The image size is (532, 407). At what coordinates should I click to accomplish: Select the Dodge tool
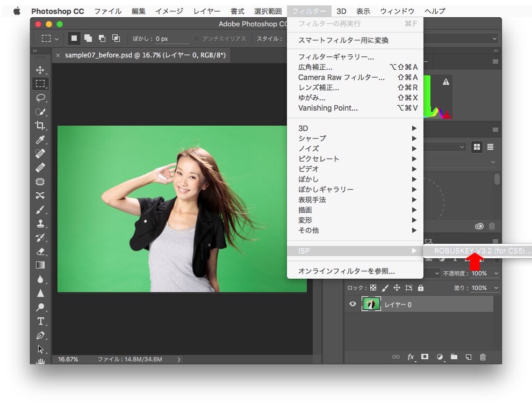(40, 307)
